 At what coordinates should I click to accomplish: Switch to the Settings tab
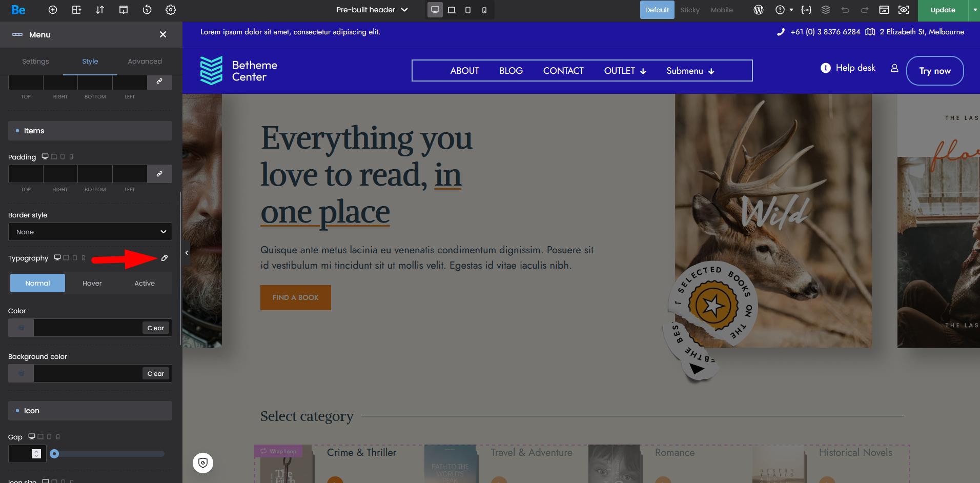[x=35, y=61]
